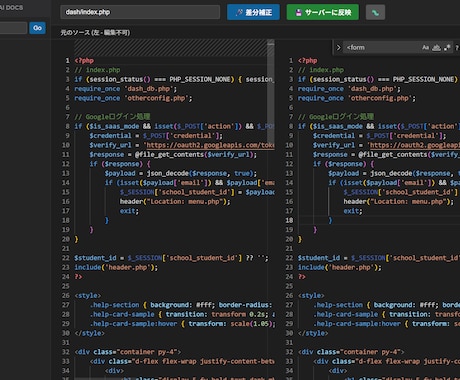This screenshot has width=460, height=380.
Task: Toggle Match Case (Aa) in the find widget
Action: 425,48
